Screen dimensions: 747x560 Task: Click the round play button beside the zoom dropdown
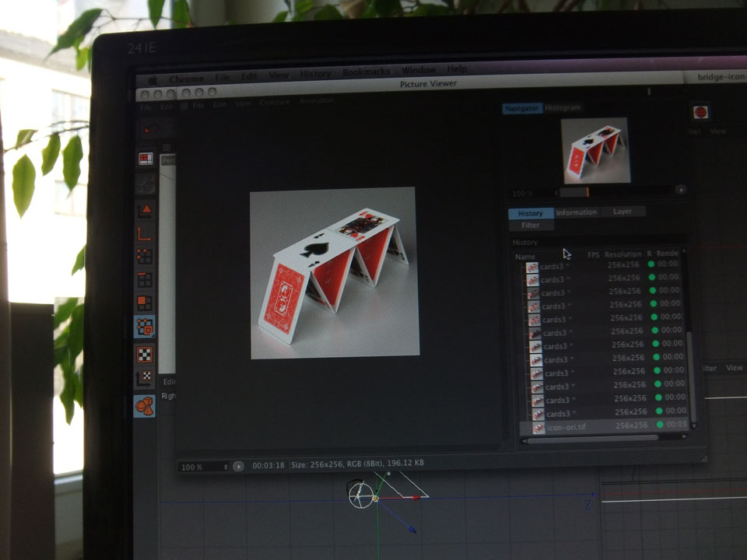point(238,467)
